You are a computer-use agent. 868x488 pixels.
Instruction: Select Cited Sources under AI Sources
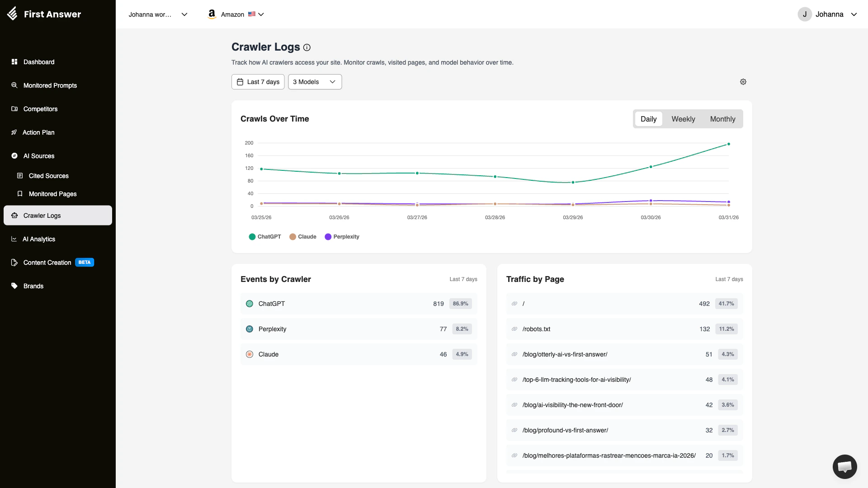coord(49,176)
